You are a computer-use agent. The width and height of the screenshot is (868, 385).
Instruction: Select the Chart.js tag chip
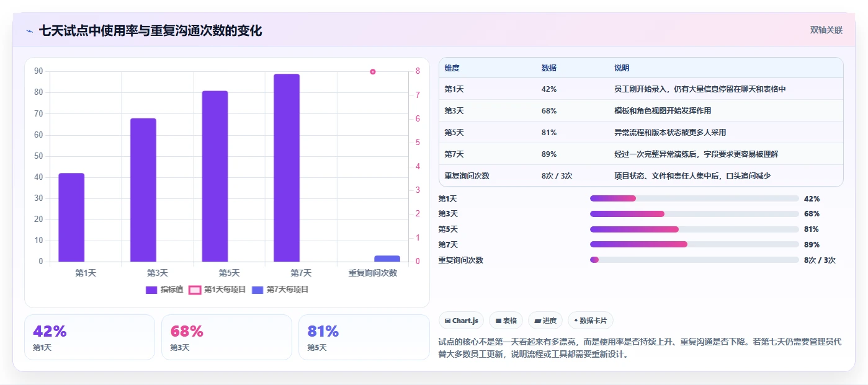click(x=461, y=321)
